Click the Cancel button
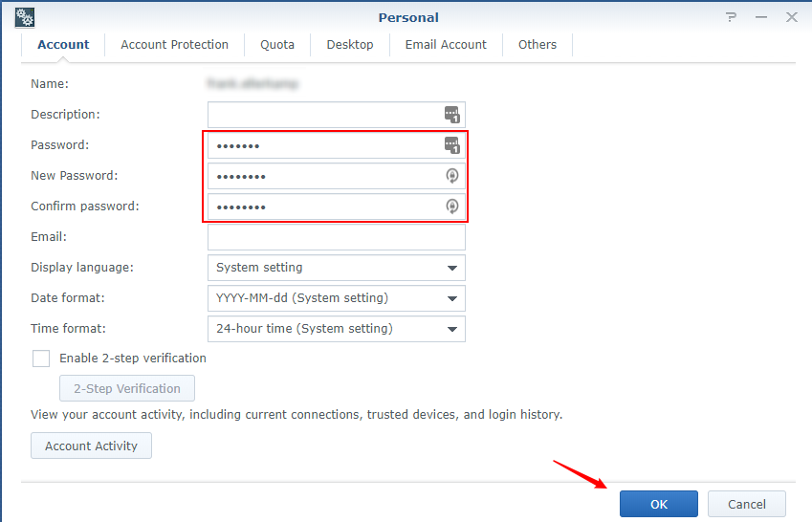The height and width of the screenshot is (522, 812). coord(746,504)
